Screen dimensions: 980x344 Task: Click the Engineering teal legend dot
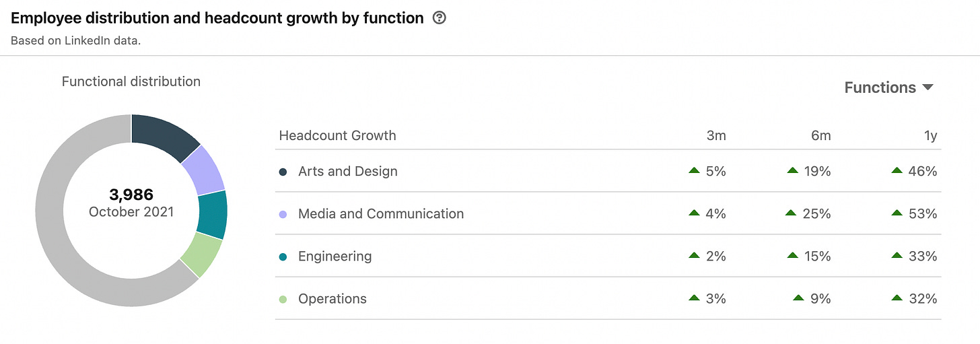283,256
